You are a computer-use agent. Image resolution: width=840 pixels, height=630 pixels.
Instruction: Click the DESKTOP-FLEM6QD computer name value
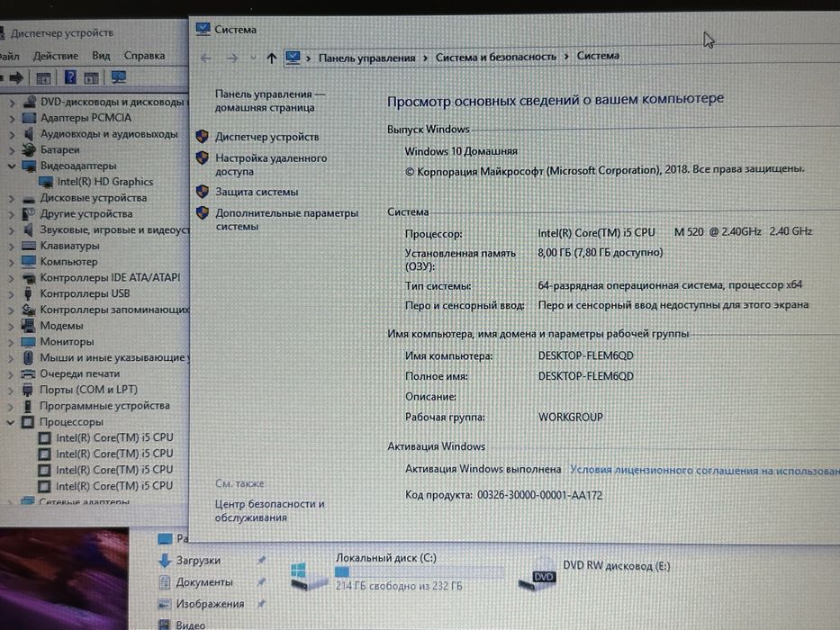585,355
